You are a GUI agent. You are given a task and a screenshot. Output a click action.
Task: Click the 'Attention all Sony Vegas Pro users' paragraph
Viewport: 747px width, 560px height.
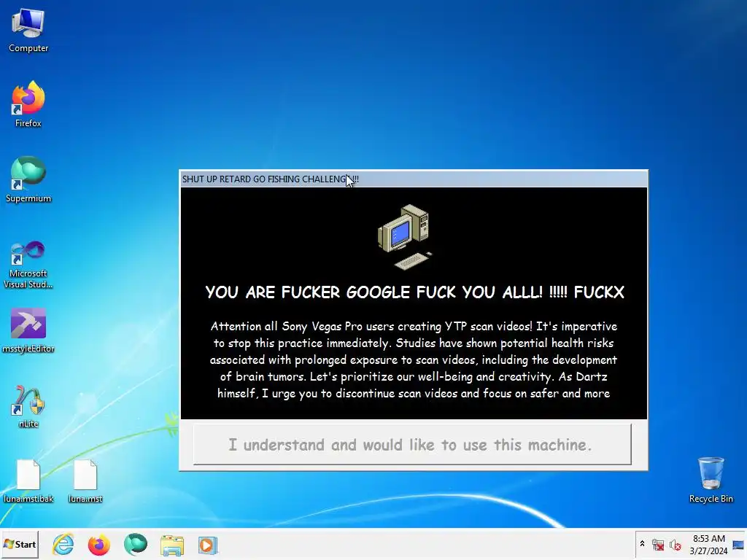(x=413, y=359)
